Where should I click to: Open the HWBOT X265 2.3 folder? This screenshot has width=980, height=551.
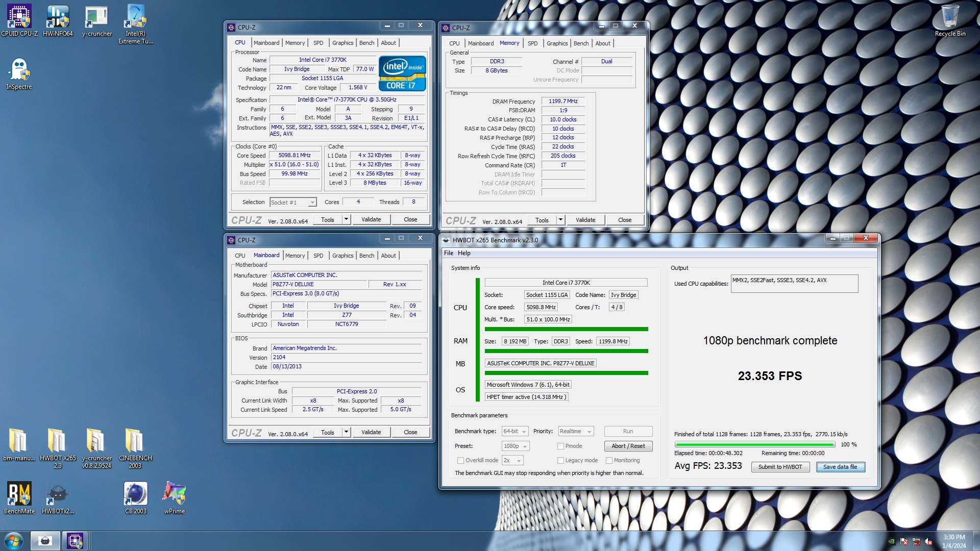(x=58, y=448)
